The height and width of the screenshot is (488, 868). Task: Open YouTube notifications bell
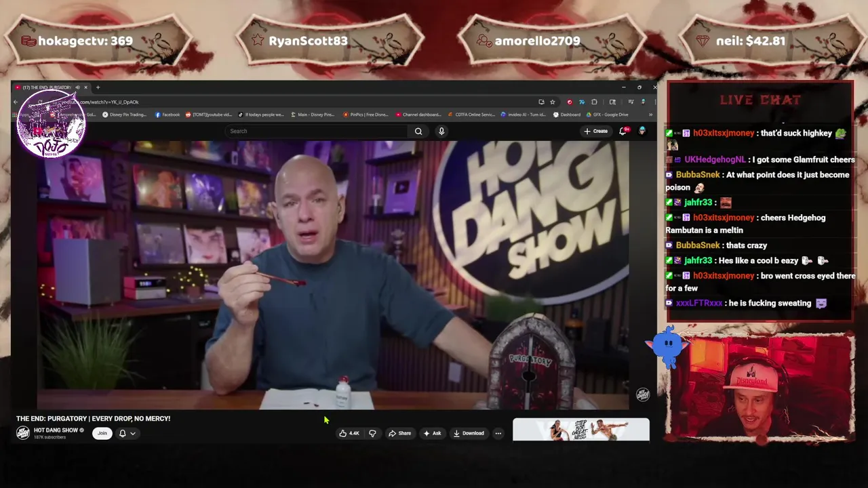click(623, 131)
